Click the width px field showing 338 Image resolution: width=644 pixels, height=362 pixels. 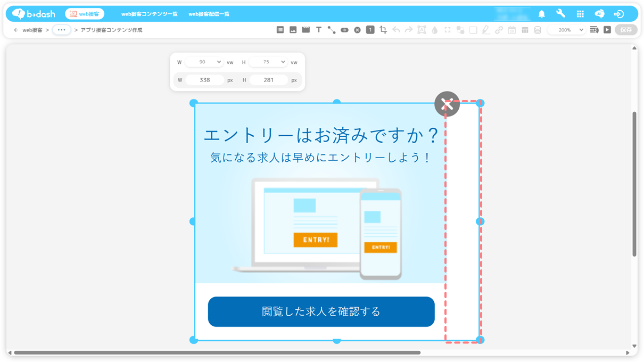pos(205,80)
